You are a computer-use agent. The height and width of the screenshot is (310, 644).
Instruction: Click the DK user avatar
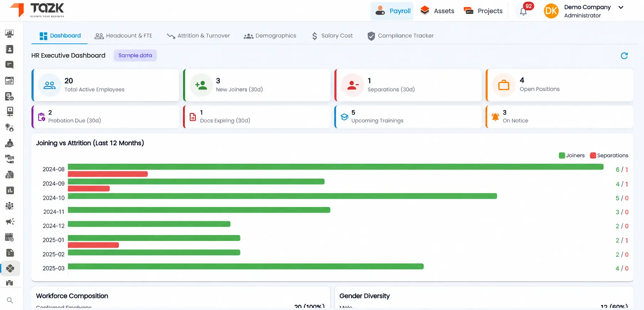pos(551,11)
